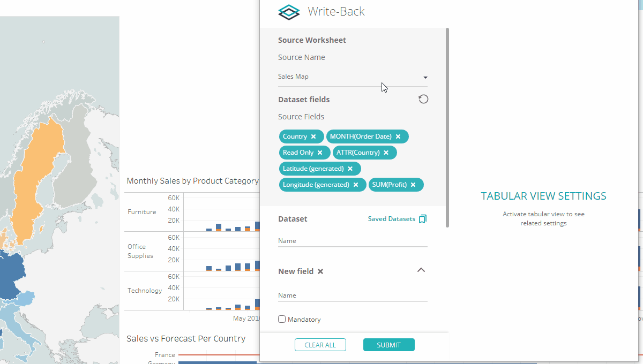Remove the SUM(Profit) field chip
The width and height of the screenshot is (643, 364).
pyautogui.click(x=413, y=184)
